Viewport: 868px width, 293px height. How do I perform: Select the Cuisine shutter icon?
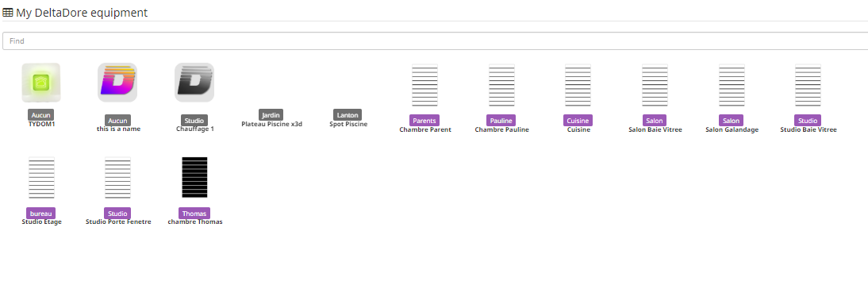point(578,86)
